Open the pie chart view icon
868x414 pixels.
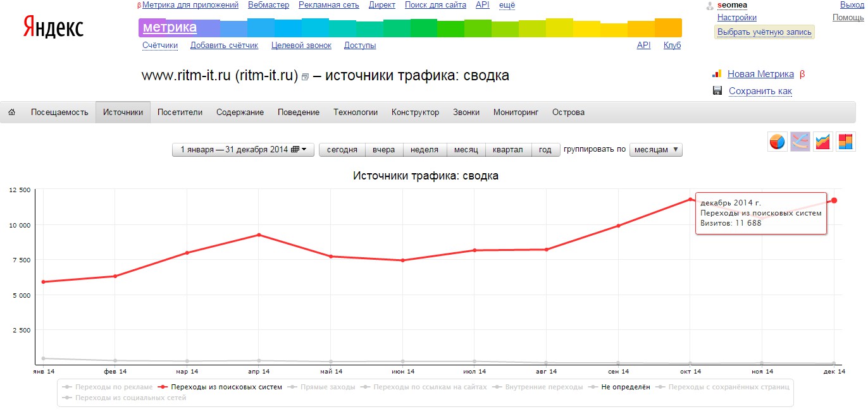point(778,142)
